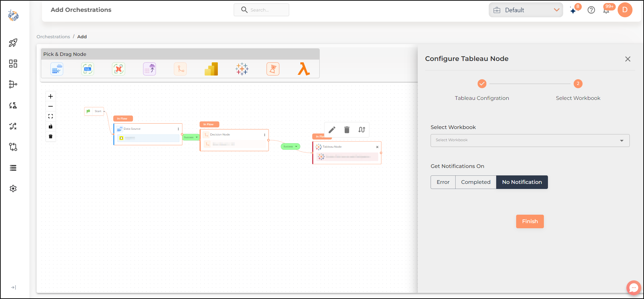Click the swap arrows icon above Tableau node
The width and height of the screenshot is (644, 299).
click(362, 130)
